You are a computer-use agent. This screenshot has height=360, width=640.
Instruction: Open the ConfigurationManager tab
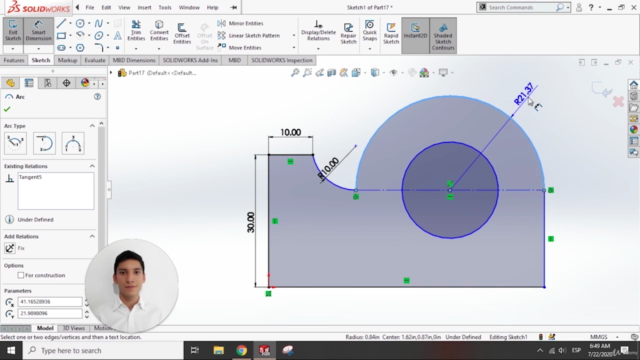[x=48, y=83]
